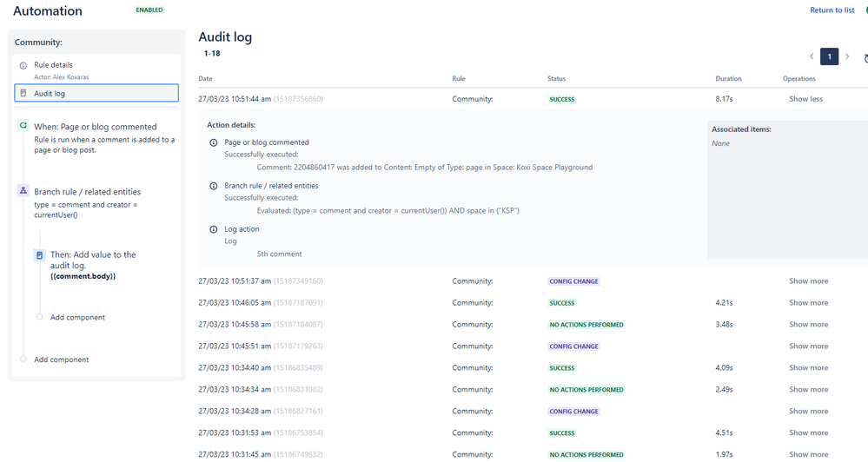This screenshot has height=462, width=868.
Task: Expand the 10:34:28 entry with Show more
Action: tap(809, 411)
